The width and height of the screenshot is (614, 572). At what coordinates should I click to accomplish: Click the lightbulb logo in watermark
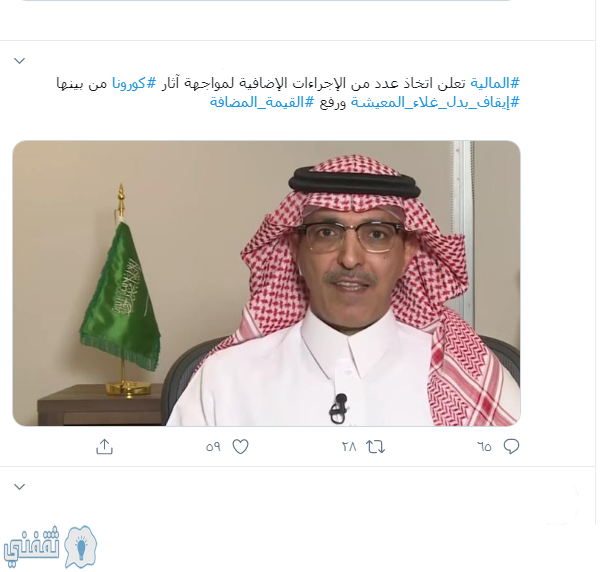coord(81,547)
